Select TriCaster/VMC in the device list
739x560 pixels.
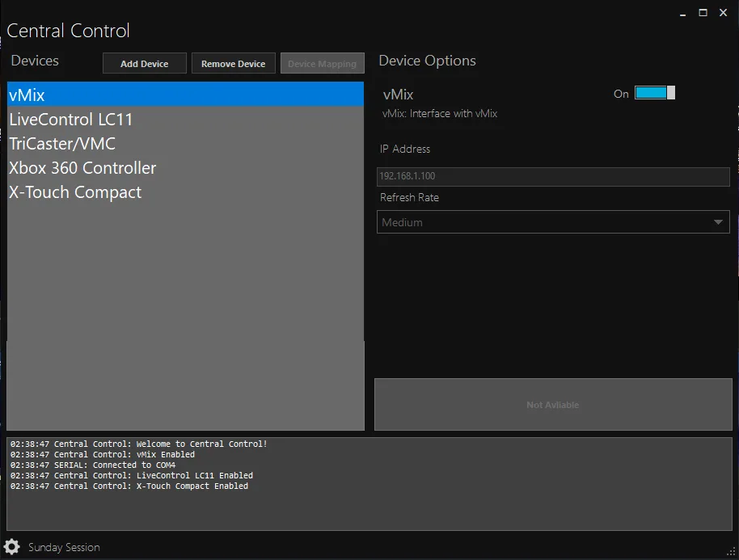click(186, 144)
